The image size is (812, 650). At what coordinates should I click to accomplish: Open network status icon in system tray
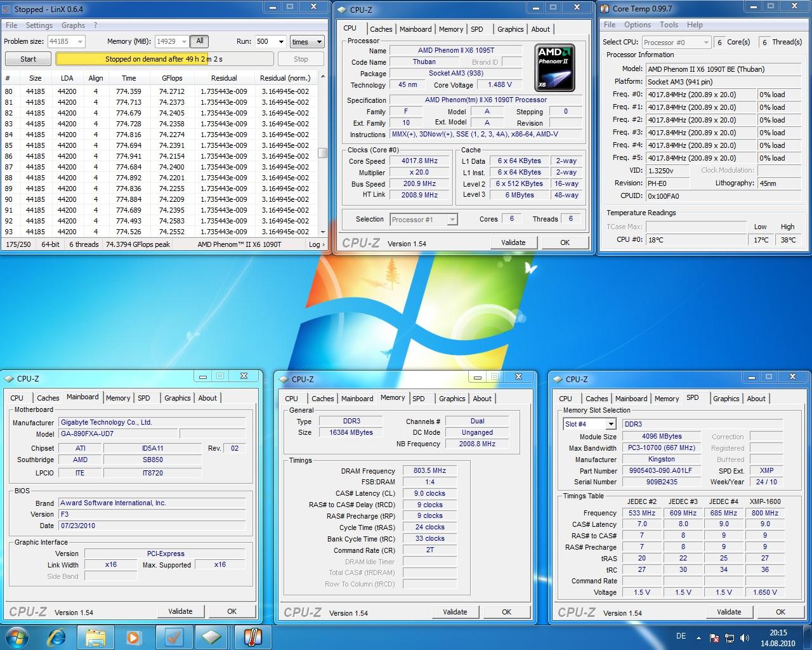[730, 637]
